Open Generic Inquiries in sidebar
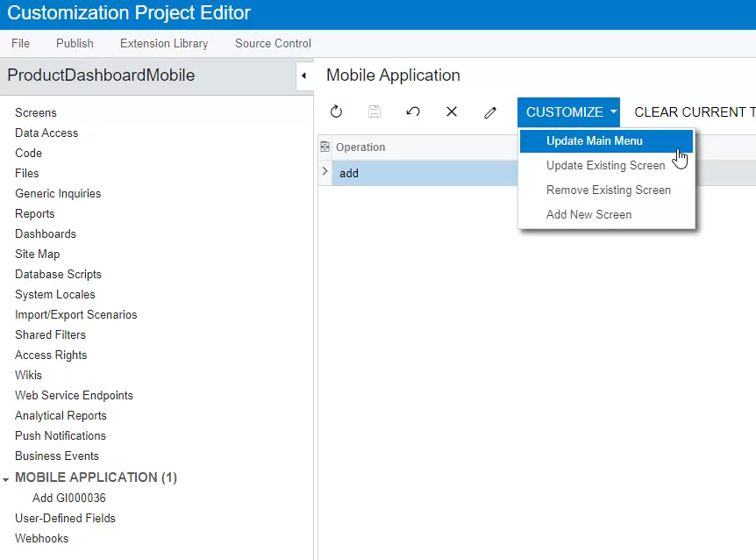 pos(58,193)
